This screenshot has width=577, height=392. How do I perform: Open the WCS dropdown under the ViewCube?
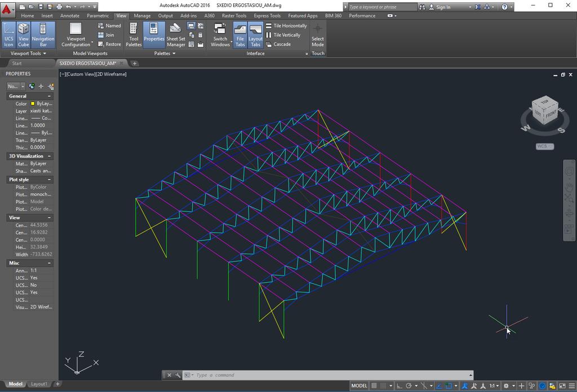pyautogui.click(x=545, y=146)
